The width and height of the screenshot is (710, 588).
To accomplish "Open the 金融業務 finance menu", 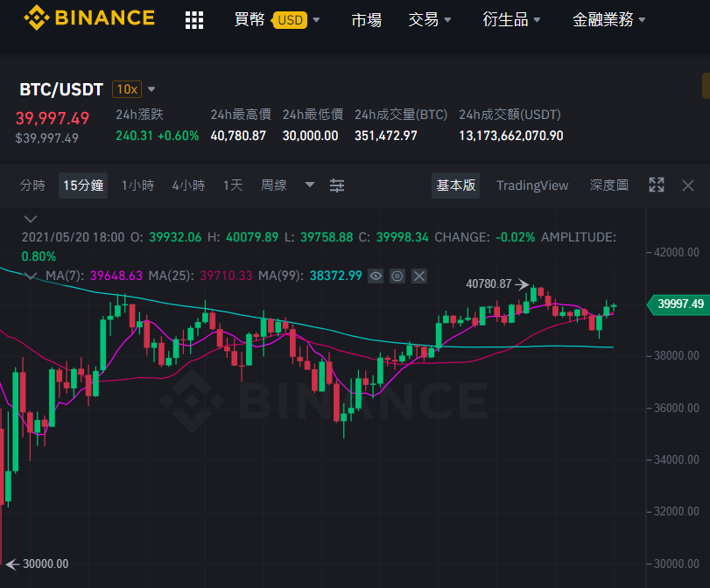I will click(602, 19).
